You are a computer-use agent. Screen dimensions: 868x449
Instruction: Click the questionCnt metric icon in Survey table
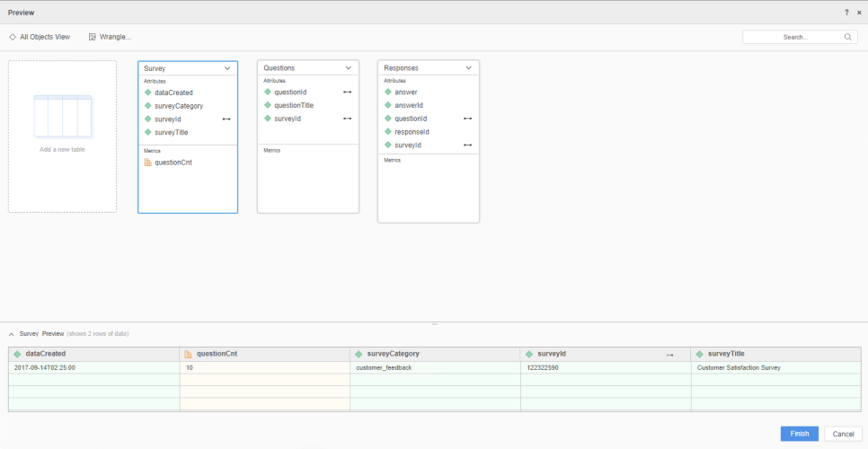(x=148, y=163)
